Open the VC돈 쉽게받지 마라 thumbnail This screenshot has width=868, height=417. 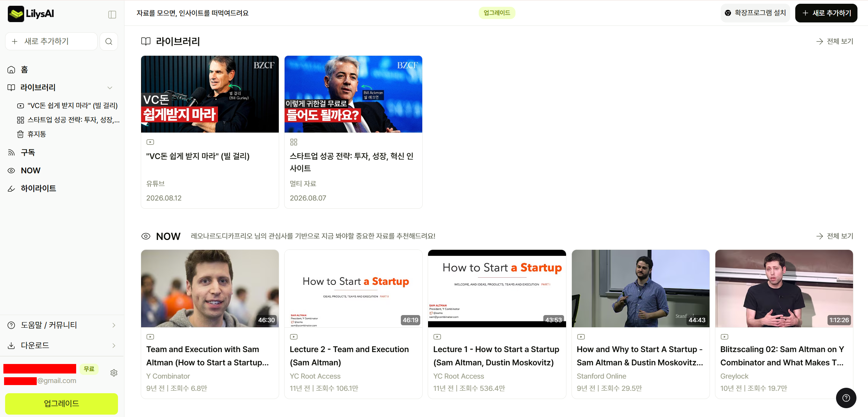point(210,94)
